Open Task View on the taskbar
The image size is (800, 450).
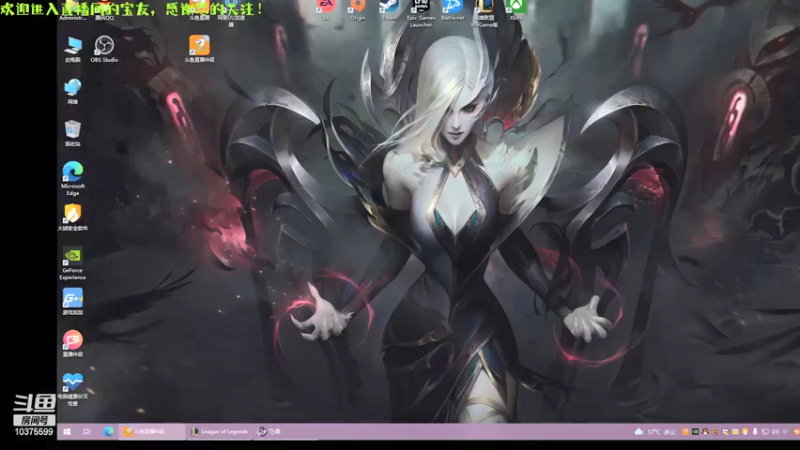(x=87, y=432)
